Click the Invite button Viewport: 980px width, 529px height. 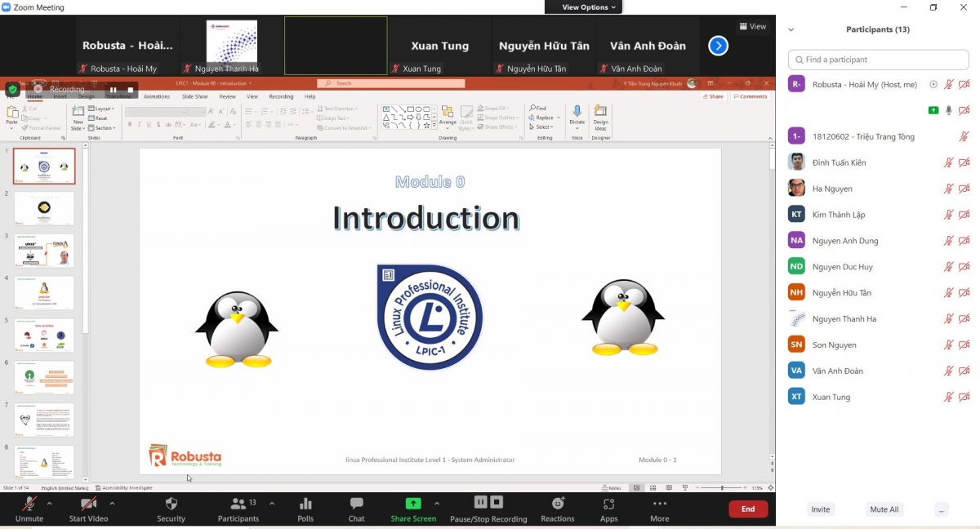tap(821, 509)
